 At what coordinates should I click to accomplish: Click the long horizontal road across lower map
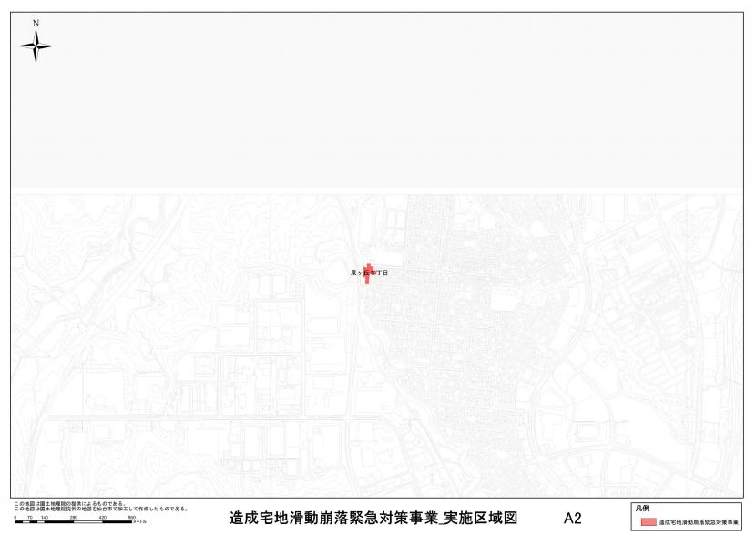click(x=273, y=417)
